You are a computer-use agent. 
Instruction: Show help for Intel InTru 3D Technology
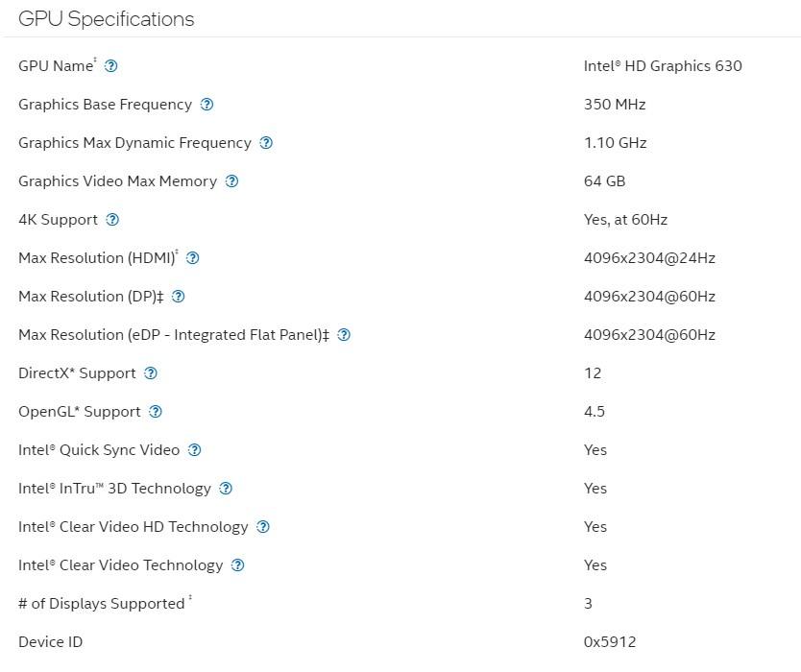click(226, 489)
